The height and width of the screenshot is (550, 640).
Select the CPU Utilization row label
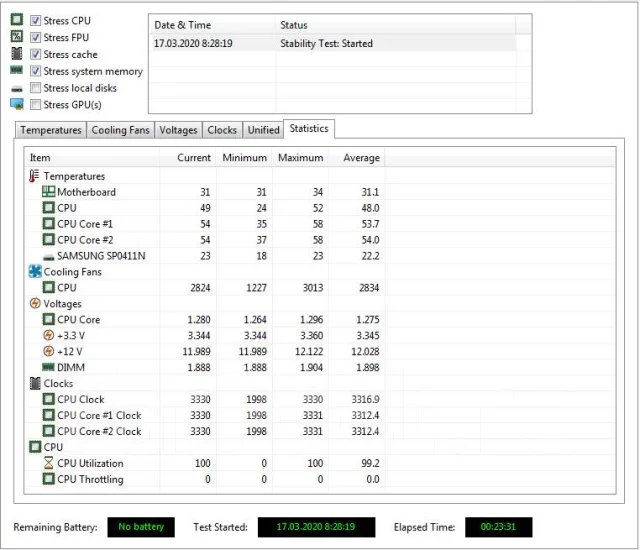click(90, 464)
